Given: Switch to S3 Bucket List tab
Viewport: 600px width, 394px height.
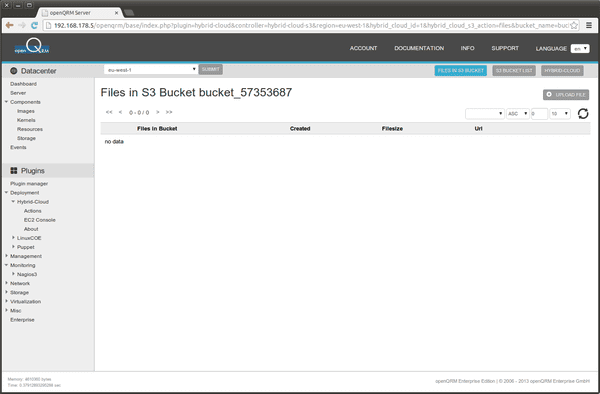Looking at the screenshot, I should pos(514,71).
